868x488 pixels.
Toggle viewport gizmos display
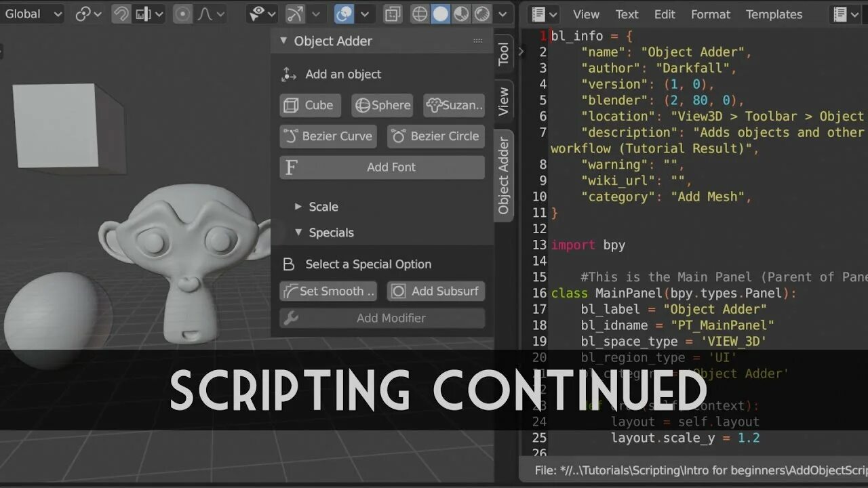point(295,14)
